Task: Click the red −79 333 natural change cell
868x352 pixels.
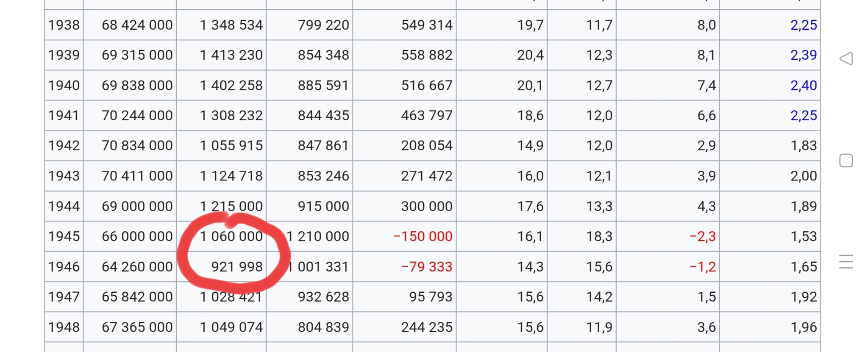Action: pos(427,267)
